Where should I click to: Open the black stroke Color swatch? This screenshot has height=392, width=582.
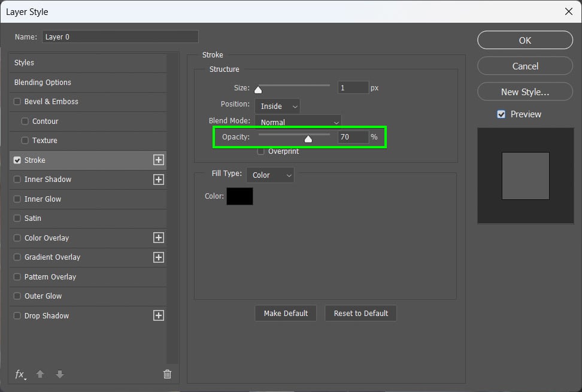240,196
